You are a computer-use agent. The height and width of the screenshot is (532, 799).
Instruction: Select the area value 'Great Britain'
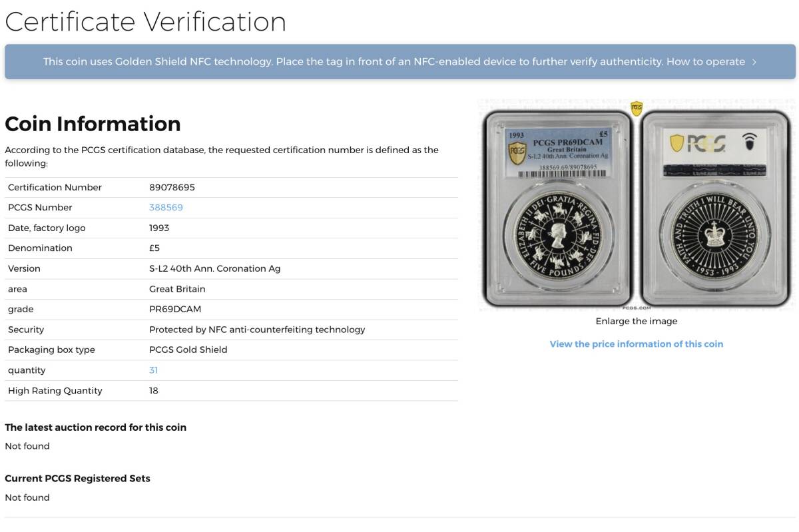coord(177,289)
